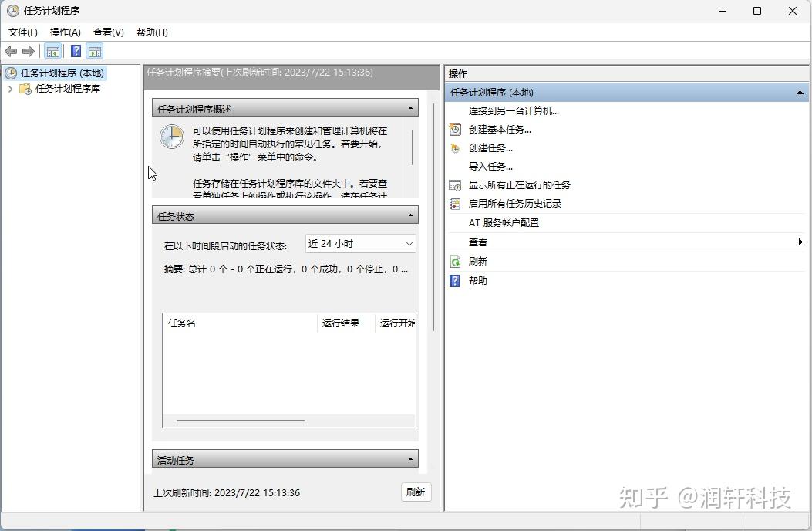Collapse the 任务计划程序概述 section
Screen dimensions: 812x531
tap(409, 107)
